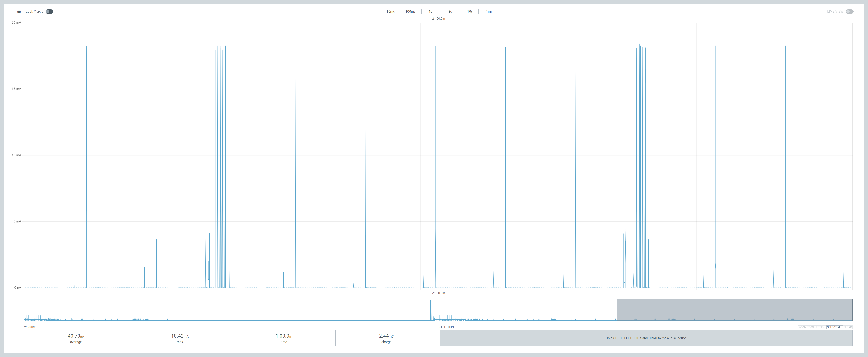Screen dimensions: 868x357
Task: Click the time 1:00.0m readout
Action: (x=284, y=338)
